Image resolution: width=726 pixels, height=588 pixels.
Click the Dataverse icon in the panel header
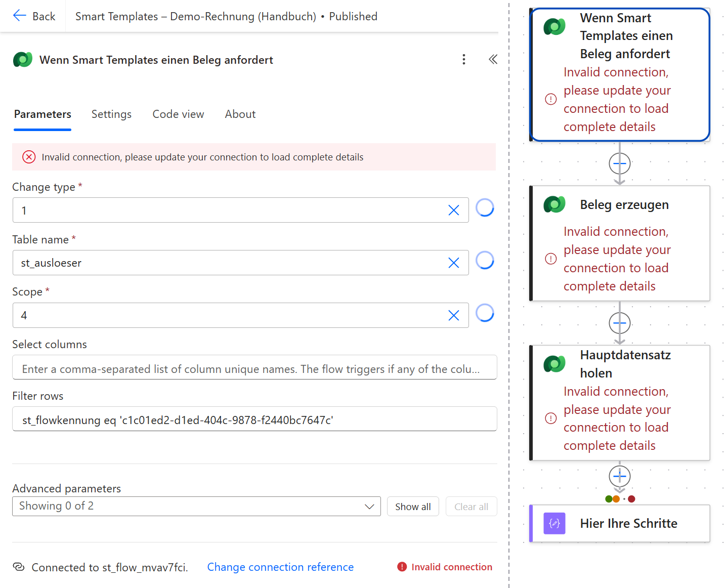tap(23, 60)
